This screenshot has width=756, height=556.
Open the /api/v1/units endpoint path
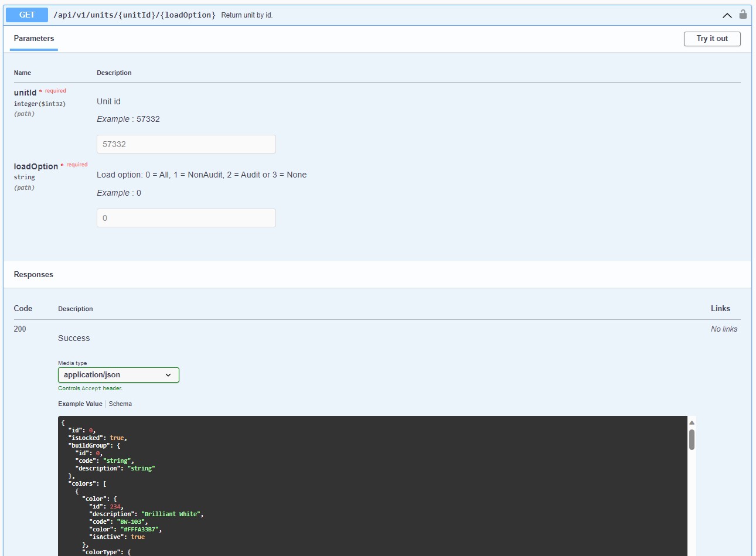(x=135, y=15)
